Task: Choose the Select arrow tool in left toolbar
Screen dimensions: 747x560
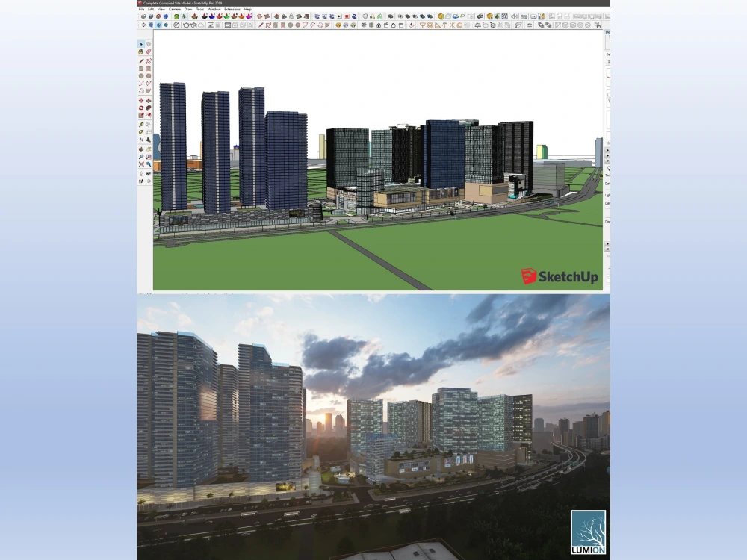Action: 141,44
